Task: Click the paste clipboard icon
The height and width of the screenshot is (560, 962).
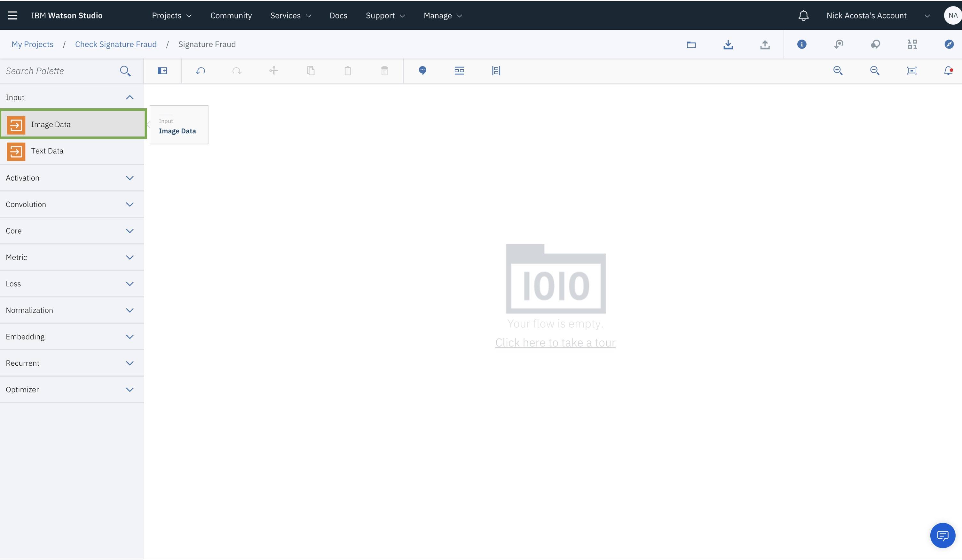Action: click(x=348, y=71)
